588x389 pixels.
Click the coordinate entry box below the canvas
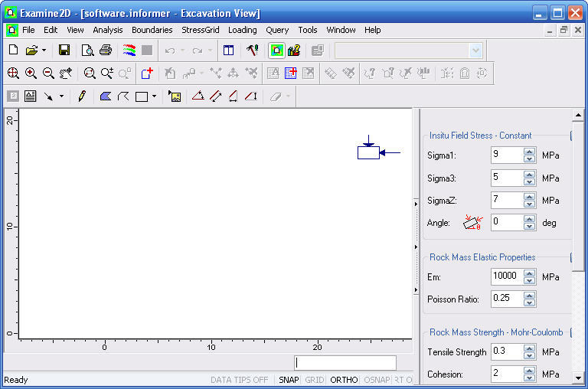pyautogui.click(x=345, y=363)
